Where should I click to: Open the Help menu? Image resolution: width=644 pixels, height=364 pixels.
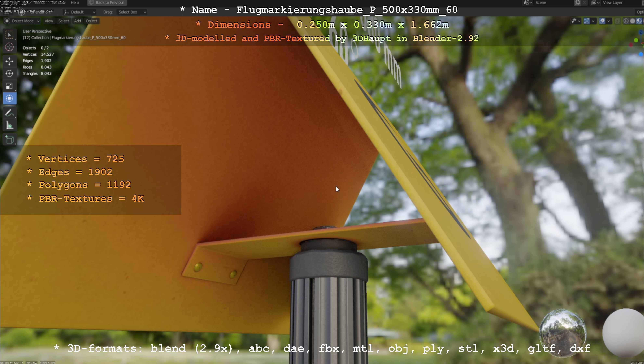click(x=75, y=2)
